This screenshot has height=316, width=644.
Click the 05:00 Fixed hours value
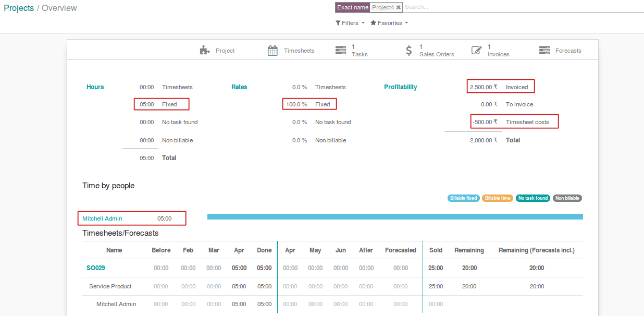coord(147,104)
